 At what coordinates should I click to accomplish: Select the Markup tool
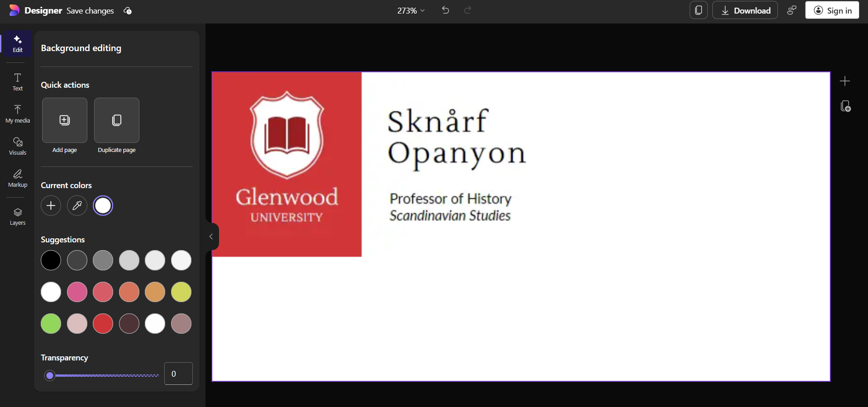pos(18,178)
